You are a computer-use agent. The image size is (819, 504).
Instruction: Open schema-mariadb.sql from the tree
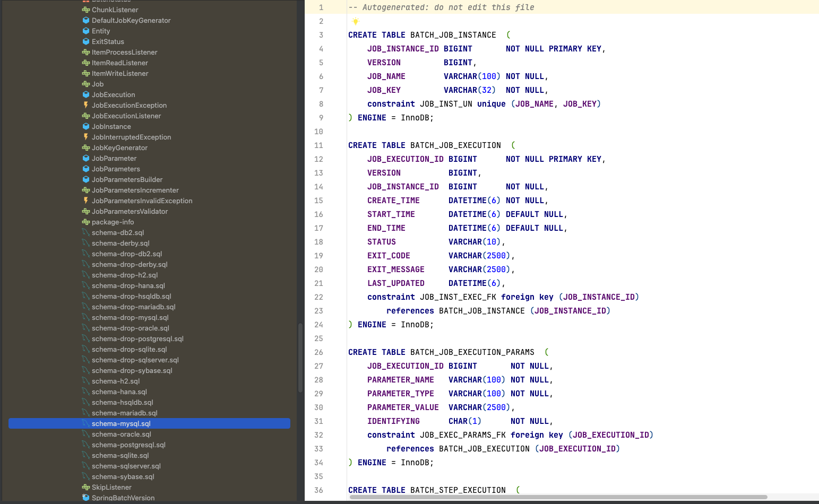coord(125,413)
